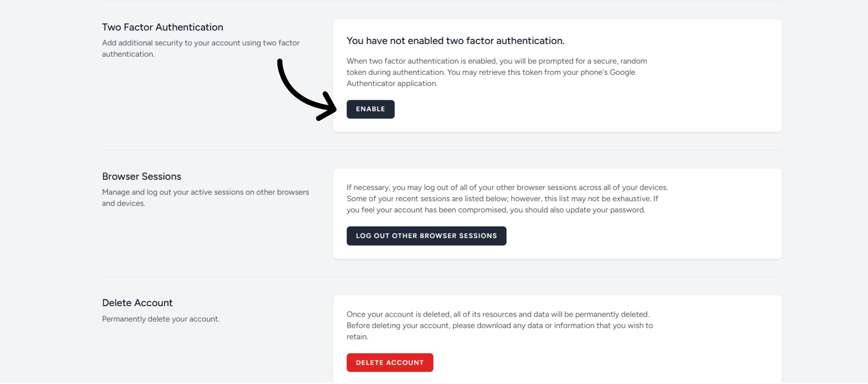Viewport: 868px width, 384px height.
Task: Select the Google Authenticator description text
Action: (x=497, y=72)
